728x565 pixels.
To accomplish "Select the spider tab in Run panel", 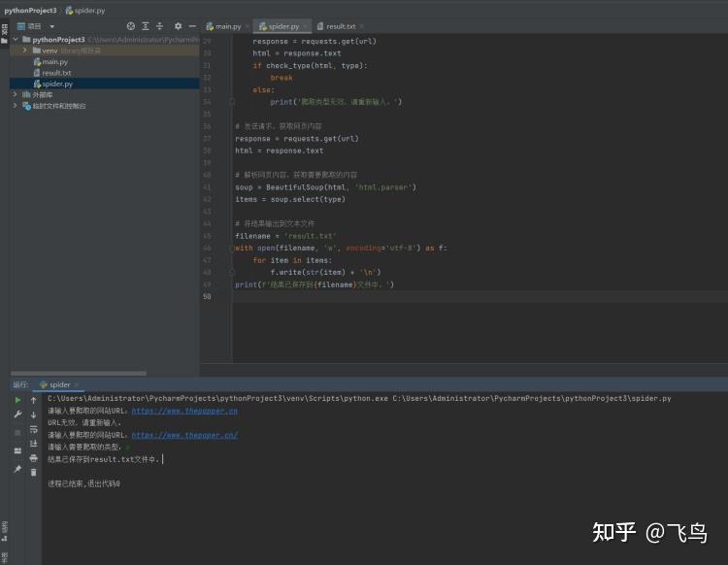I will pyautogui.click(x=59, y=384).
